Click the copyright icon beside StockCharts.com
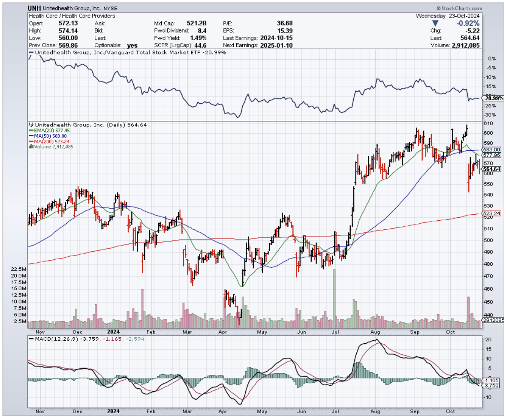Screen dimensions: 506x420 coord(439,9)
